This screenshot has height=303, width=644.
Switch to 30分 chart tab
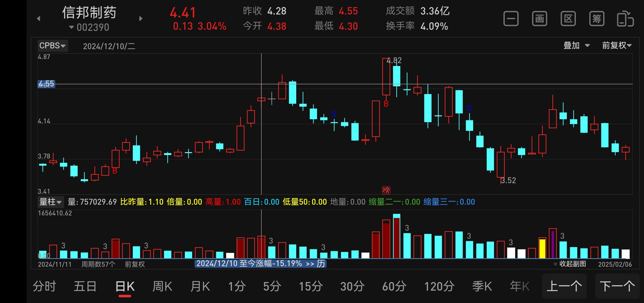[353, 286]
